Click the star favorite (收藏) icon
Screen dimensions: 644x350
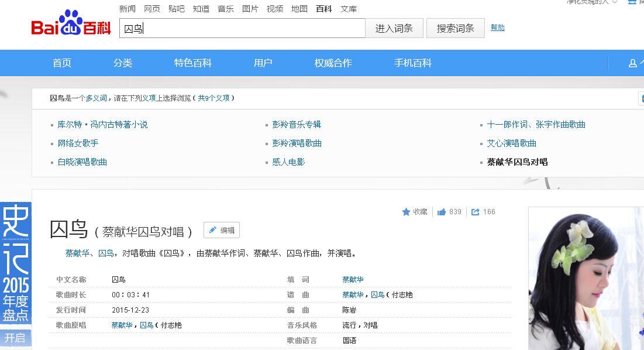coord(406,212)
